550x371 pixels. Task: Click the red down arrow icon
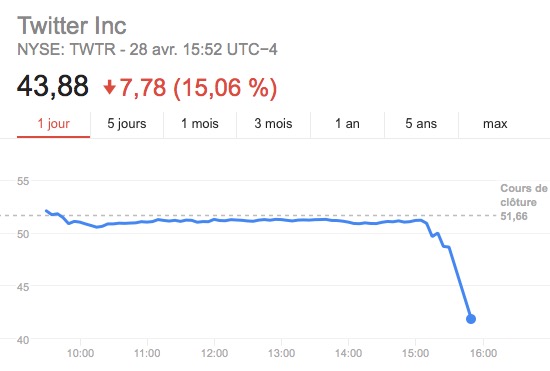109,88
